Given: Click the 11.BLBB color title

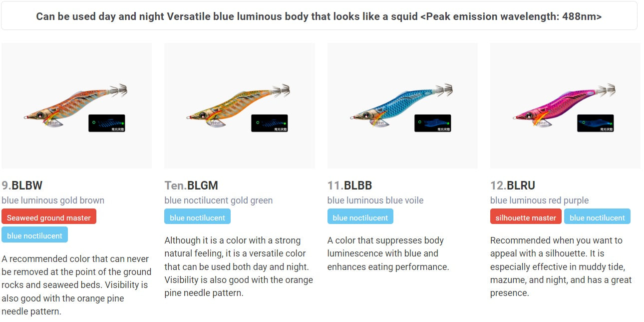Looking at the screenshot, I should pyautogui.click(x=349, y=185).
